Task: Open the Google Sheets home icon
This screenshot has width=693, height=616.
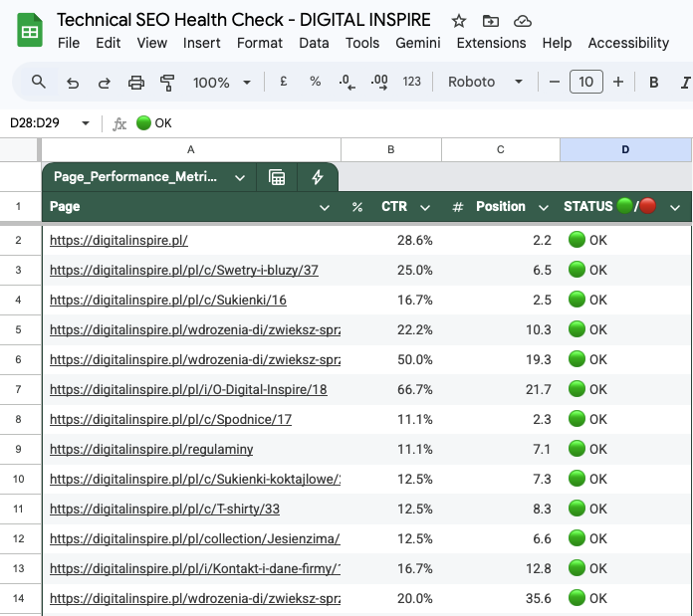Action: pyautogui.click(x=30, y=31)
